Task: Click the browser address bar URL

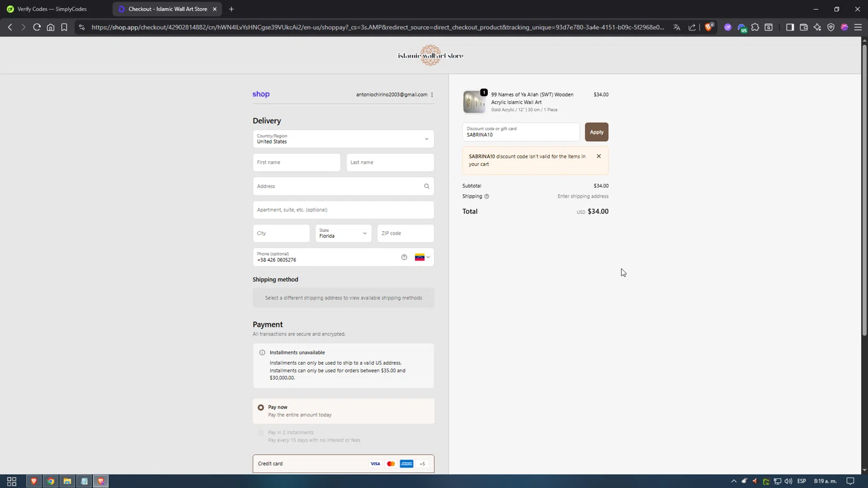Action: (378, 27)
